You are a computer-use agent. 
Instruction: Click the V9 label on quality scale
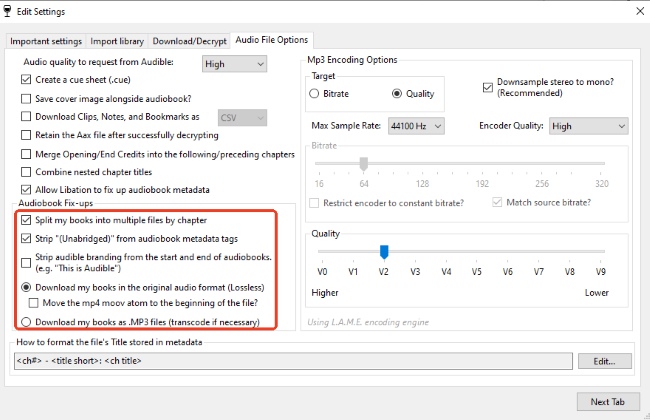(x=600, y=272)
